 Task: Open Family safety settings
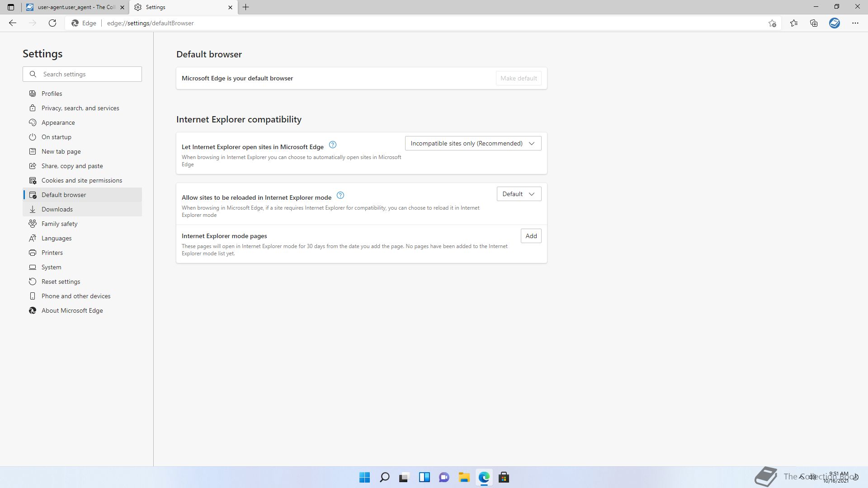(82, 224)
